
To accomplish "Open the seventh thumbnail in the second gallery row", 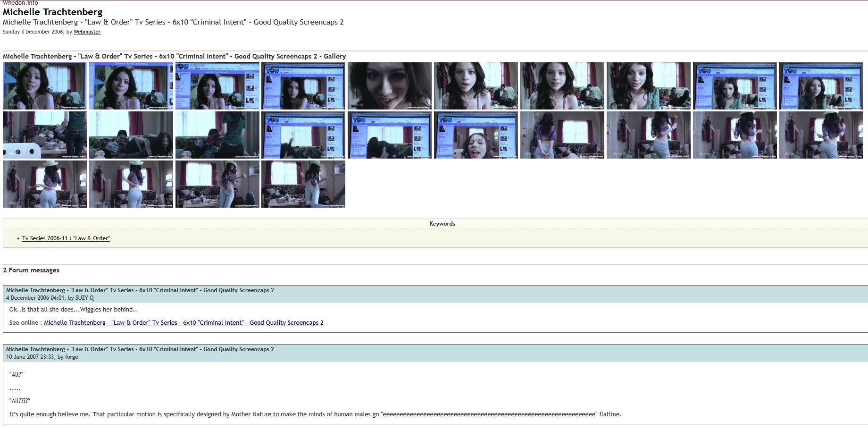I will [x=562, y=135].
